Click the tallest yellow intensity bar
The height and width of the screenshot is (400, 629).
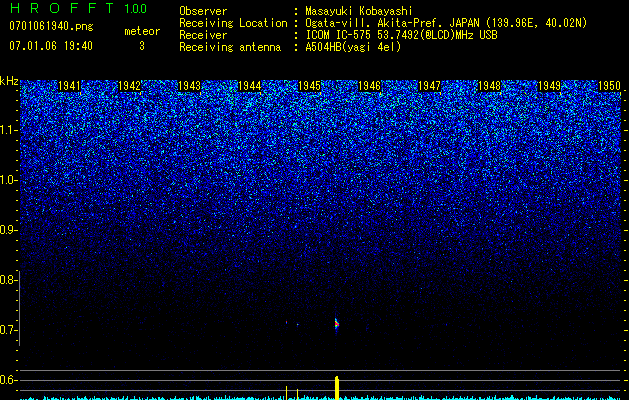click(337, 388)
